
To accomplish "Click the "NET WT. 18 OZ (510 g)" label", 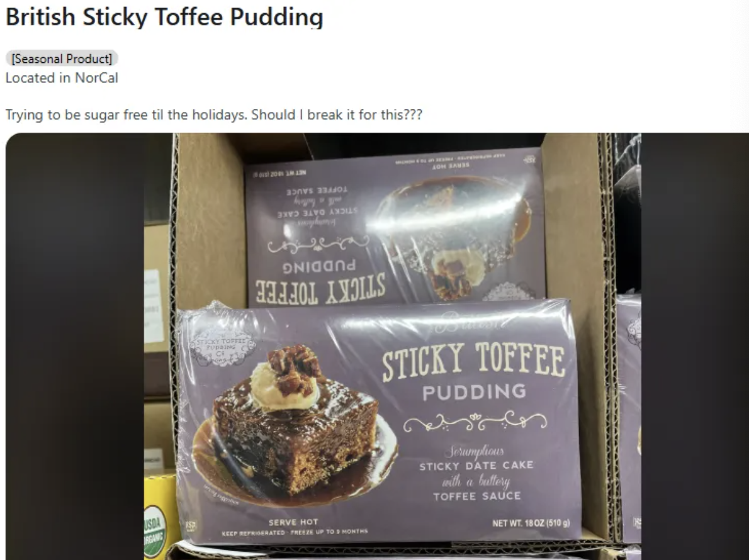I will (531, 523).
